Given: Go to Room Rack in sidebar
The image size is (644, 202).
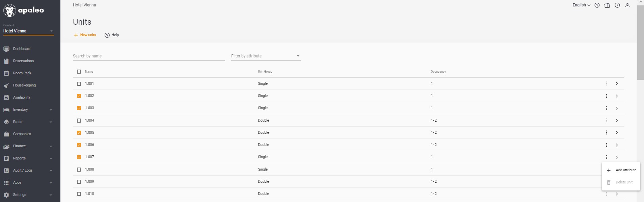Looking at the screenshot, I should [22, 73].
